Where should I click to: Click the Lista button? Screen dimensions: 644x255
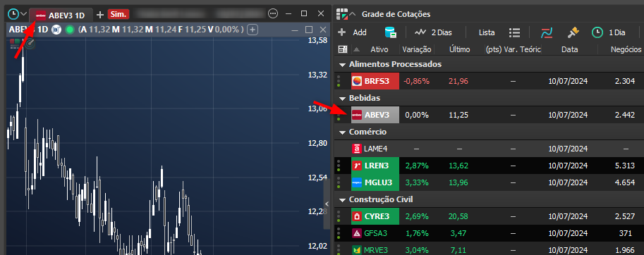pos(487,32)
